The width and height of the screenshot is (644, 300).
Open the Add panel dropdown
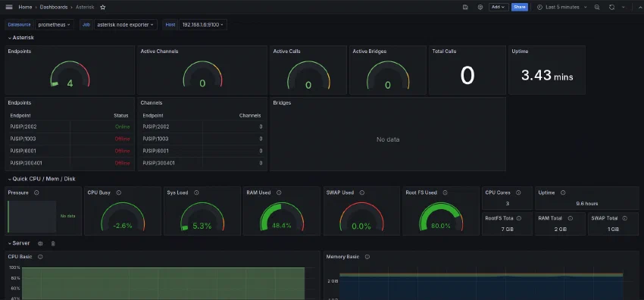tap(499, 8)
